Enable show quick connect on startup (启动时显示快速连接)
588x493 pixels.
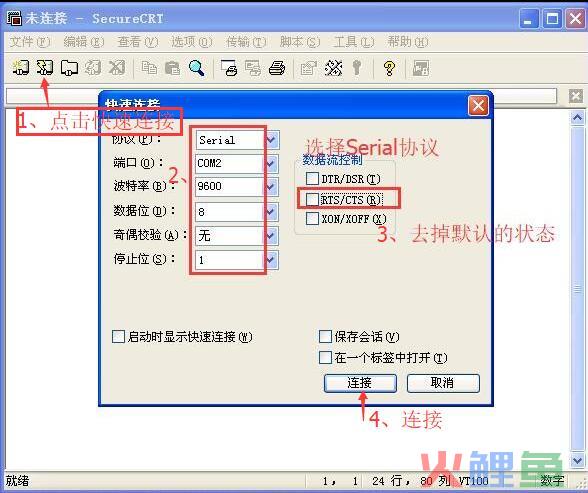[118, 336]
